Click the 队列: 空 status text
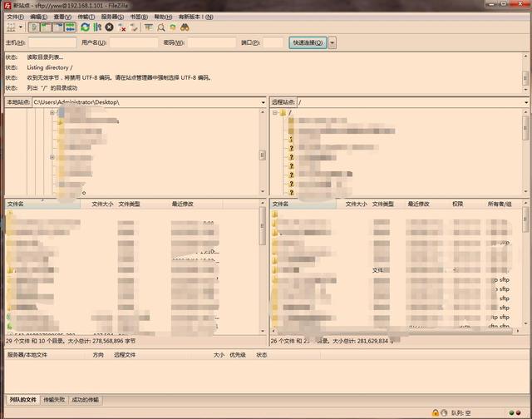This screenshot has height=419, width=532. 461,413
